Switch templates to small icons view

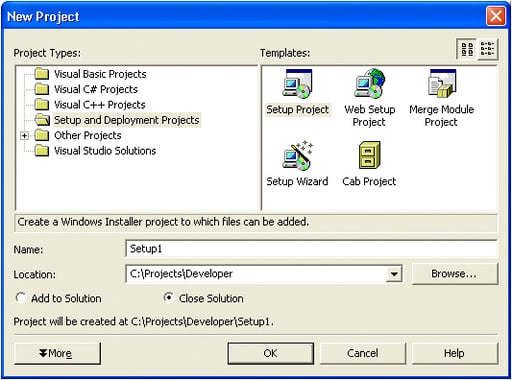(487, 49)
